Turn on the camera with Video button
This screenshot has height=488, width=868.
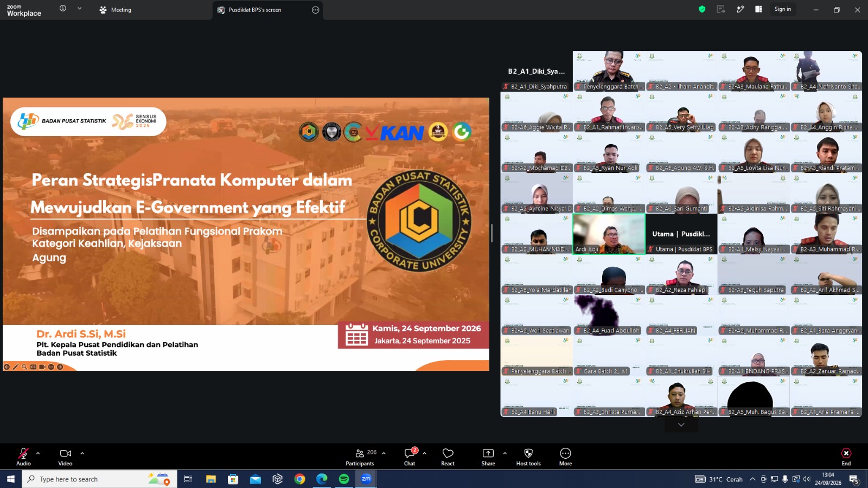point(65,457)
